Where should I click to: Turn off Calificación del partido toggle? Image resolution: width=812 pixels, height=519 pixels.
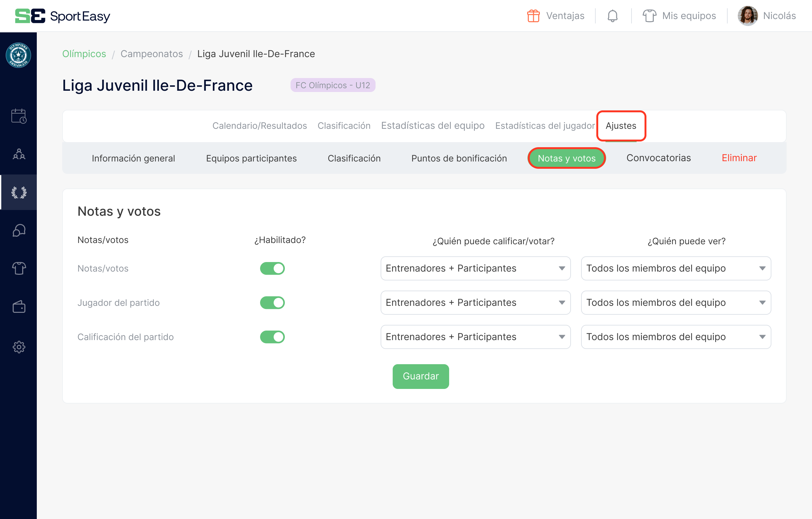click(272, 337)
